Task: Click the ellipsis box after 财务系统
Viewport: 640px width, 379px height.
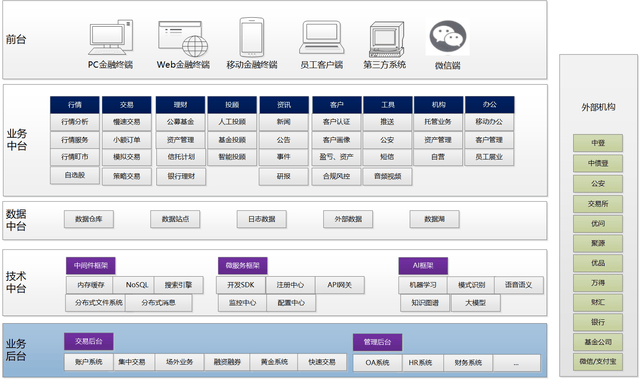Action: coord(516,363)
